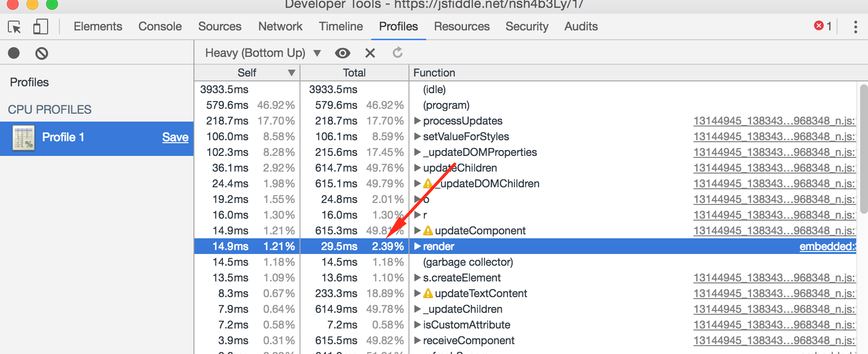Open the DevTools three-dot menu
Viewport: 868px width, 354px height.
pyautogui.click(x=857, y=27)
